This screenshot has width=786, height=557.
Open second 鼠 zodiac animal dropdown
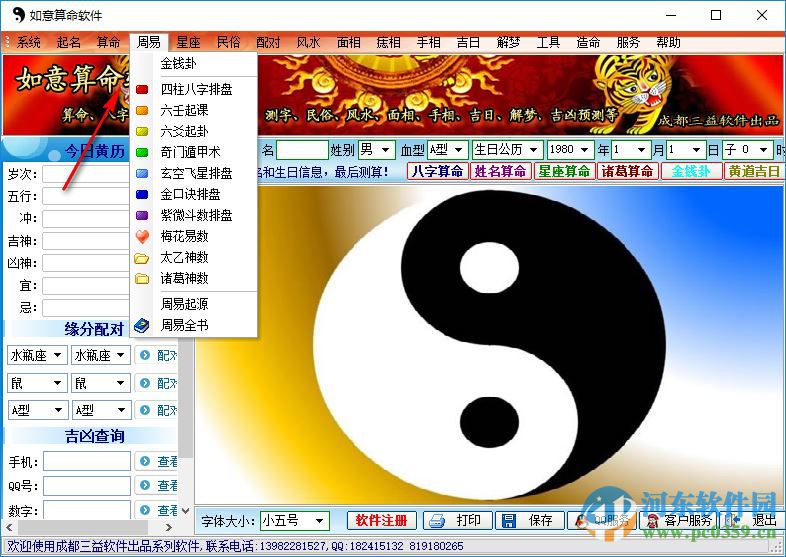(120, 383)
